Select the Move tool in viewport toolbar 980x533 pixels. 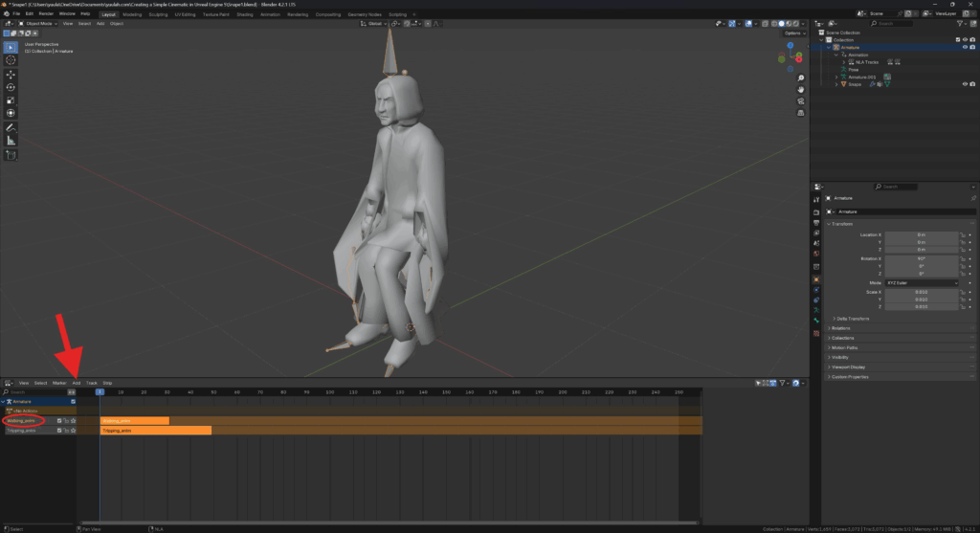(11, 74)
